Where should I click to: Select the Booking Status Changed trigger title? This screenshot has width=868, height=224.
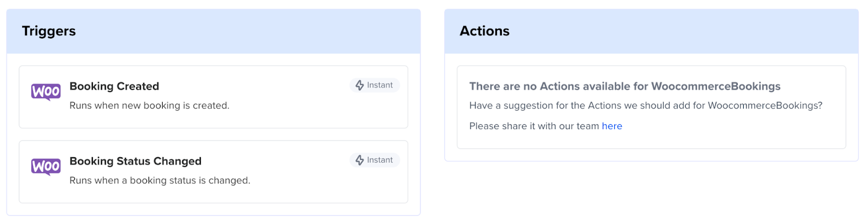pos(135,161)
